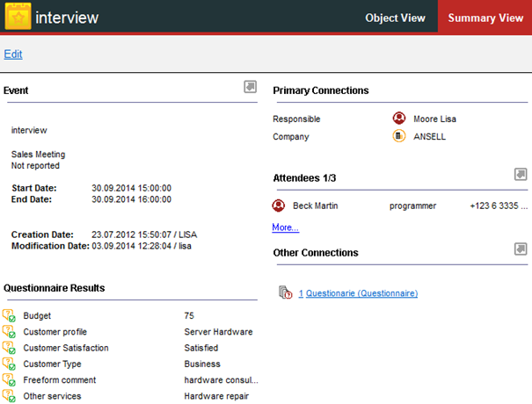Click the Customer Satisfaction label

click(x=66, y=348)
